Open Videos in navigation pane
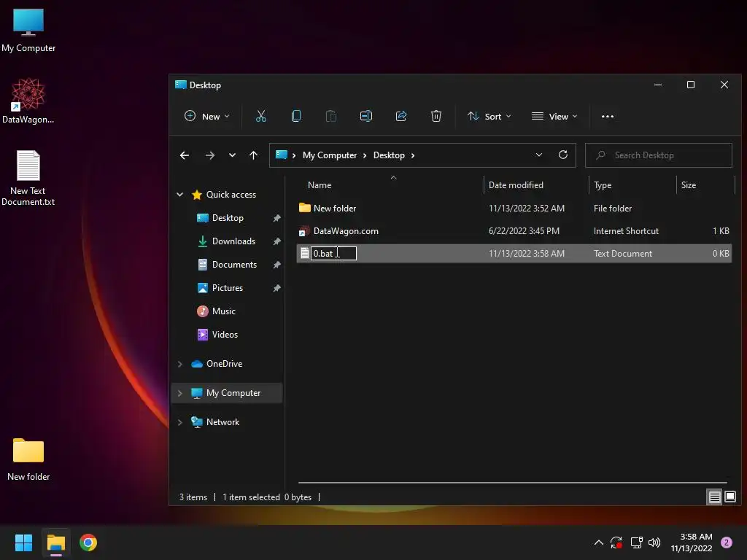This screenshot has width=747, height=560. (225, 334)
